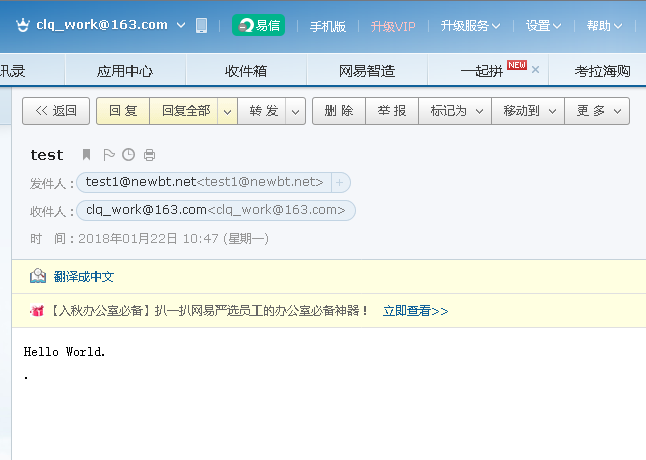Click 立即查看>> promo link
The width and height of the screenshot is (646, 460).
tap(415, 311)
